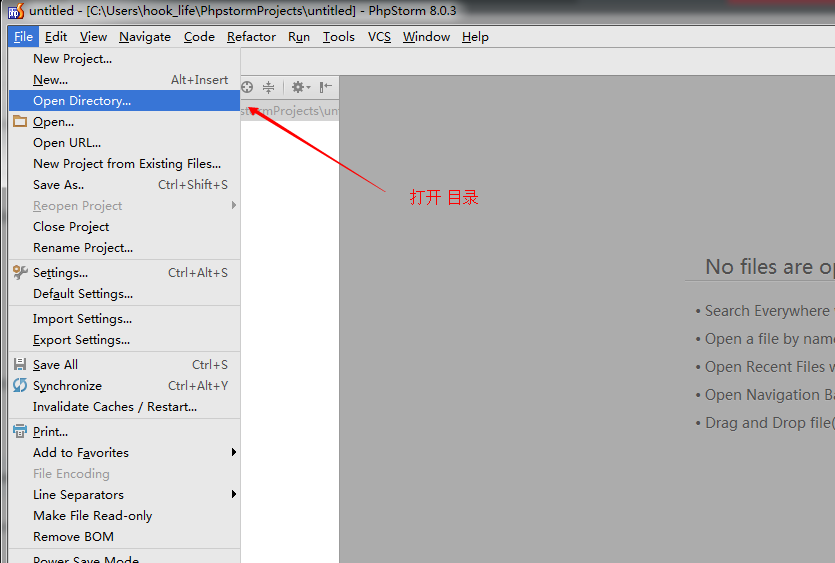Open the File menu

[23, 37]
